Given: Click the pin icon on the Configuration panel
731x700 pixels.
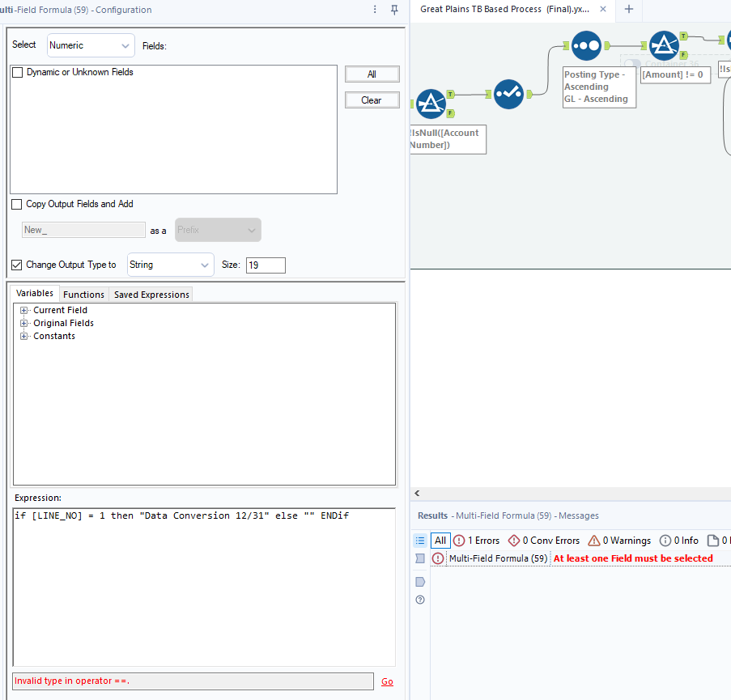Looking at the screenshot, I should coord(393,10).
